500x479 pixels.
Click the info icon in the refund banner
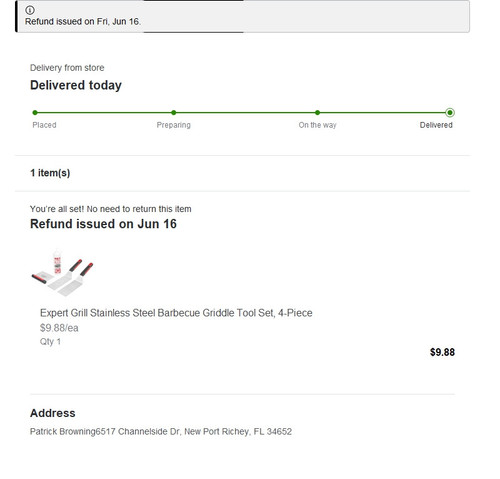(x=30, y=10)
